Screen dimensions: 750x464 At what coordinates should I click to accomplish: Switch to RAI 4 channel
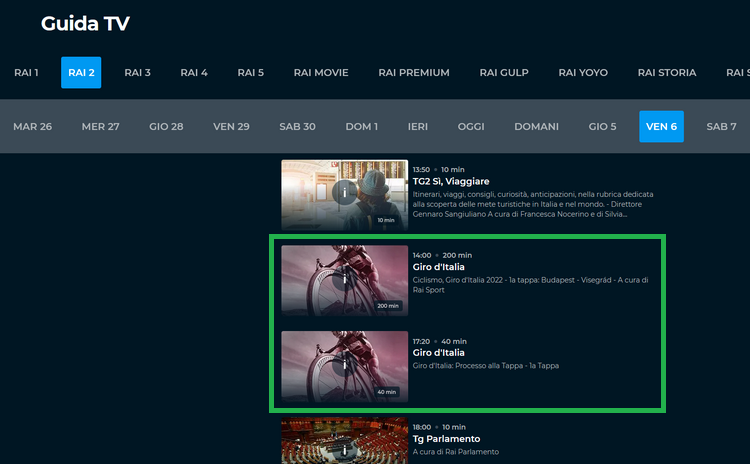[x=194, y=73]
